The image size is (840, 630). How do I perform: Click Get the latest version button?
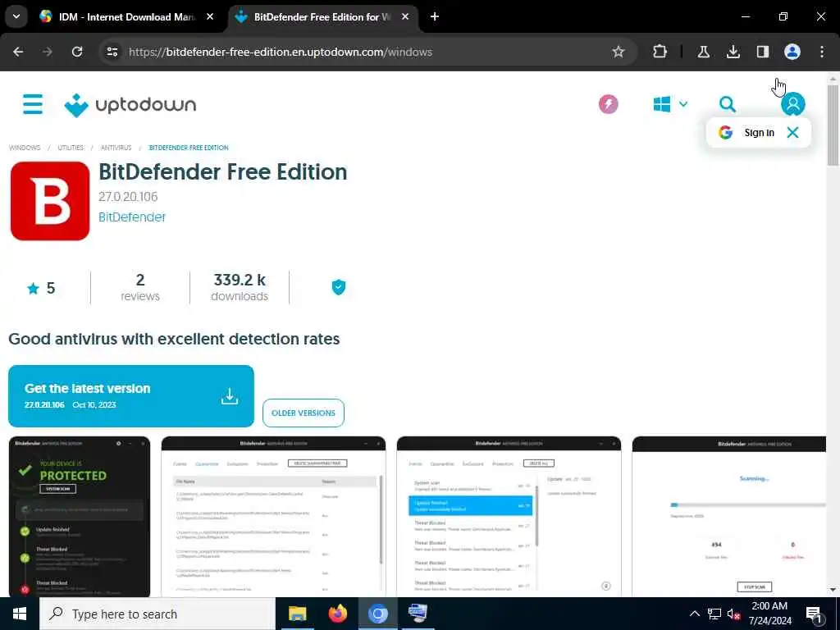(x=131, y=396)
